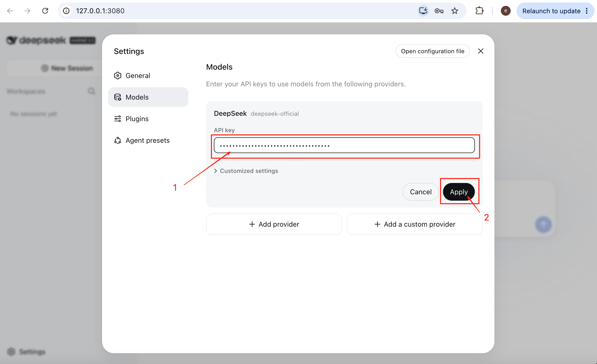
Task: Apply the DeepSeek API key
Action: [459, 192]
